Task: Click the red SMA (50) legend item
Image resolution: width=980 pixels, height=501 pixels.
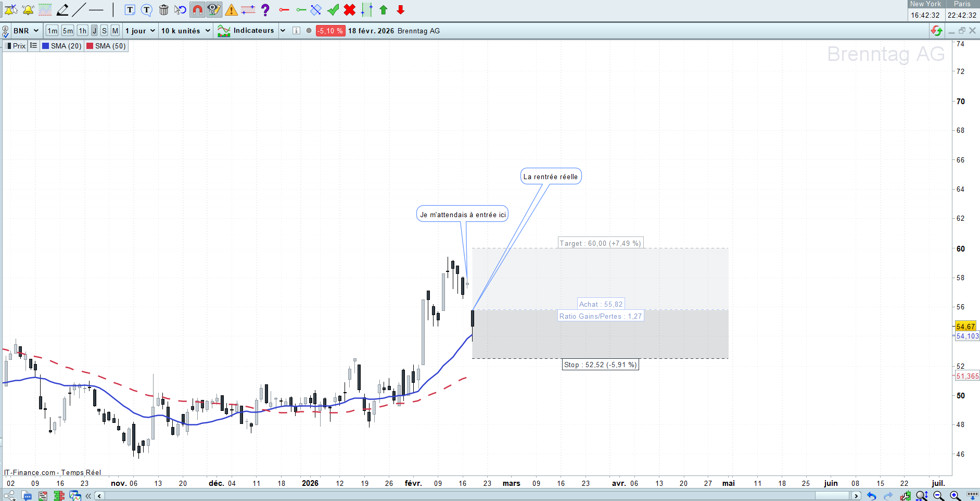Action: pos(106,46)
